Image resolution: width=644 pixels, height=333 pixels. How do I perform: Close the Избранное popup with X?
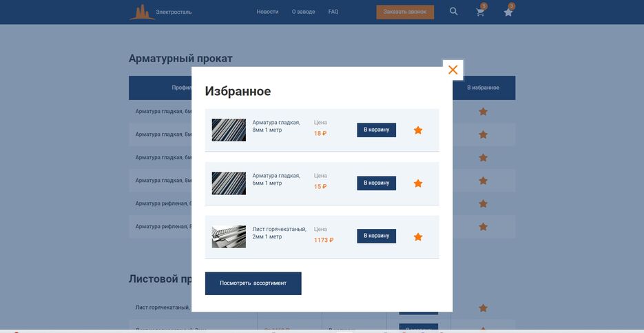click(x=453, y=70)
